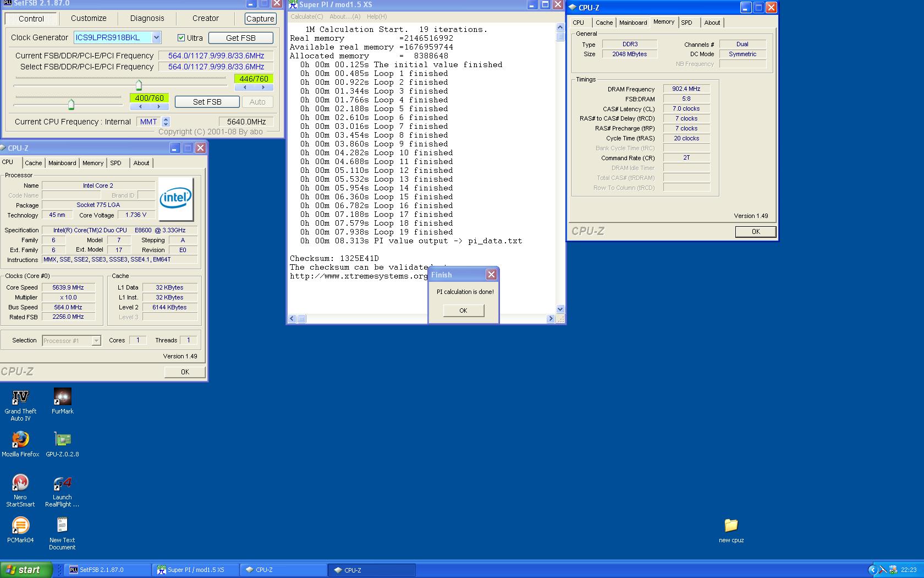Click SetFSB title bar icon
The image size is (924, 578).
pos(7,3)
